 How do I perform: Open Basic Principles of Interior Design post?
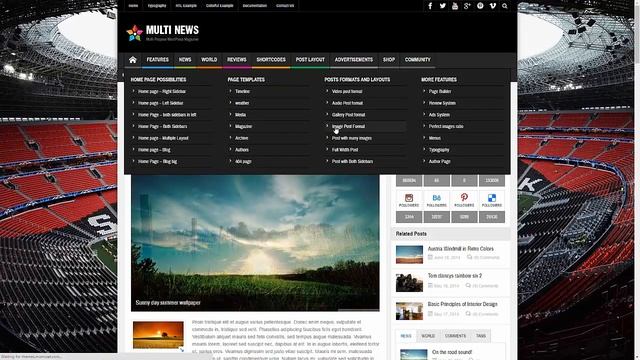(x=462, y=304)
